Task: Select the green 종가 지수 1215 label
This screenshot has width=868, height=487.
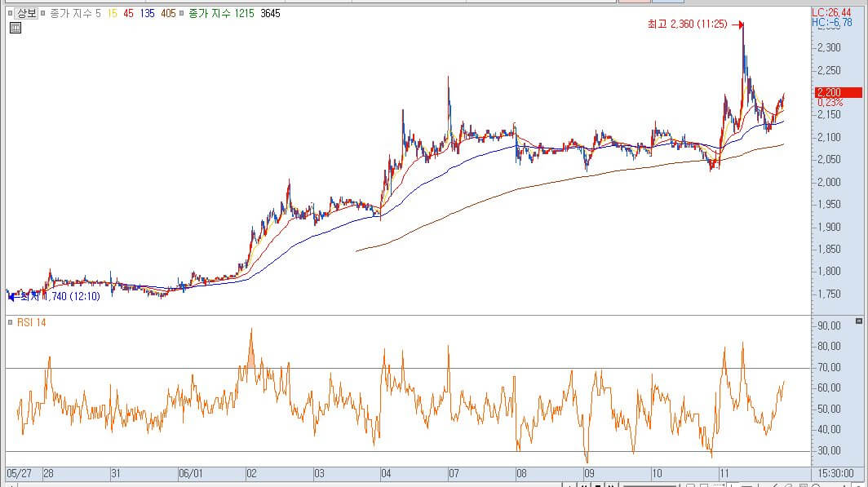Action: point(221,13)
